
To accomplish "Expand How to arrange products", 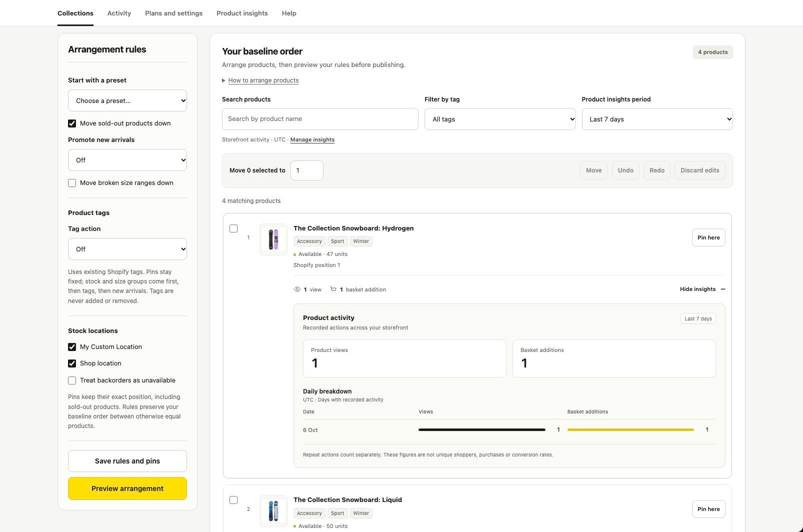I will (x=263, y=80).
